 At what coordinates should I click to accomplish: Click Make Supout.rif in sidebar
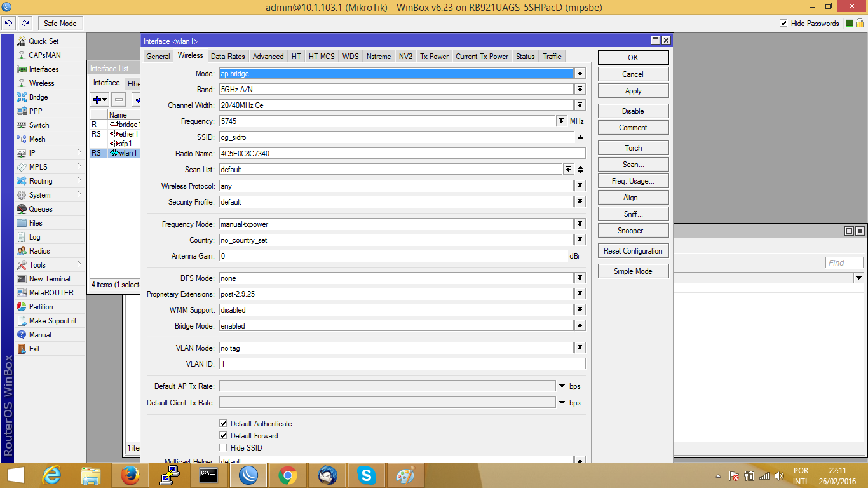[x=52, y=321]
